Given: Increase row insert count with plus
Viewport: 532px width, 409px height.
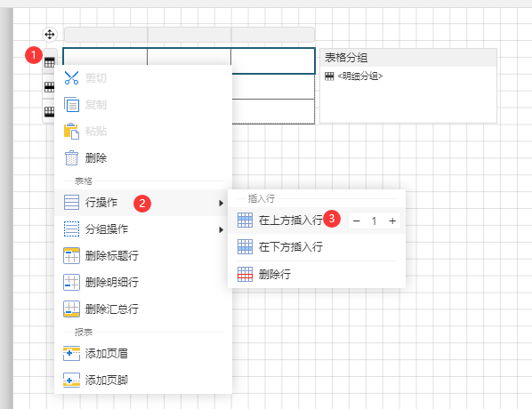Looking at the screenshot, I should pos(392,221).
